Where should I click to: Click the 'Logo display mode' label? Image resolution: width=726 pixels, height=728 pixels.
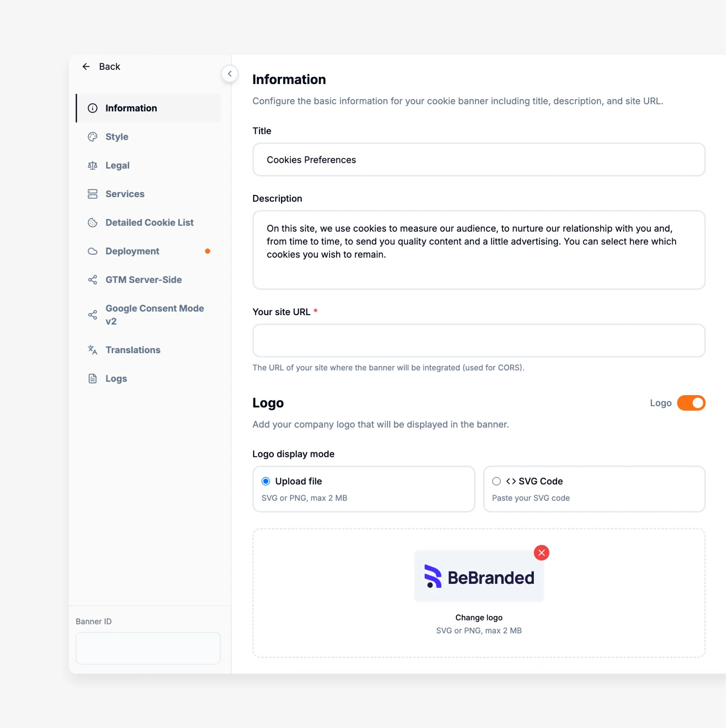coord(293,454)
